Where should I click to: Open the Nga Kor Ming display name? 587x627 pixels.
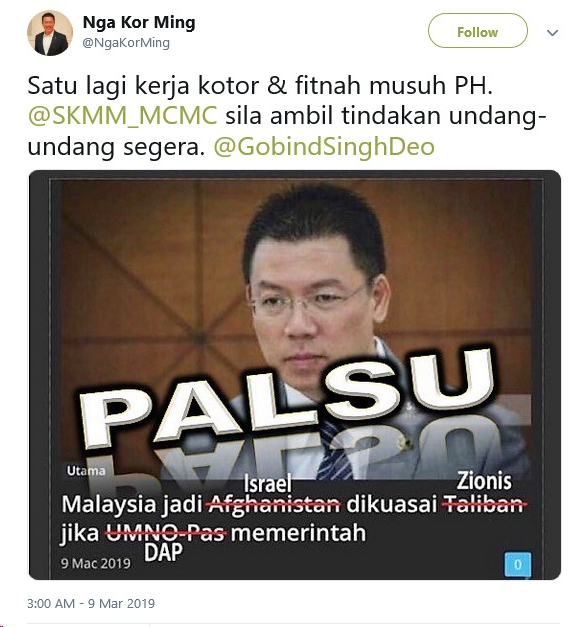coord(139,22)
